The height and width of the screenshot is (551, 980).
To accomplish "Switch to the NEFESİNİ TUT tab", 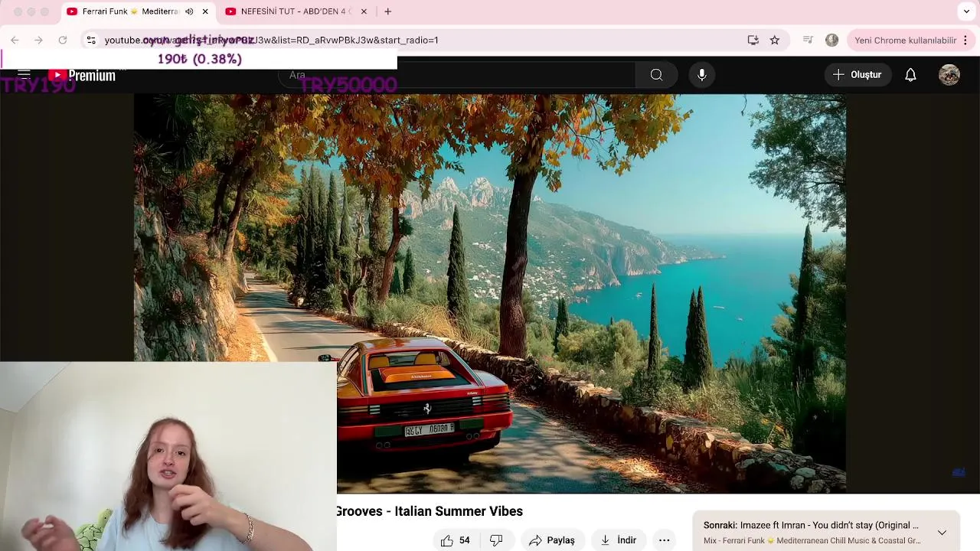I will coord(295,11).
